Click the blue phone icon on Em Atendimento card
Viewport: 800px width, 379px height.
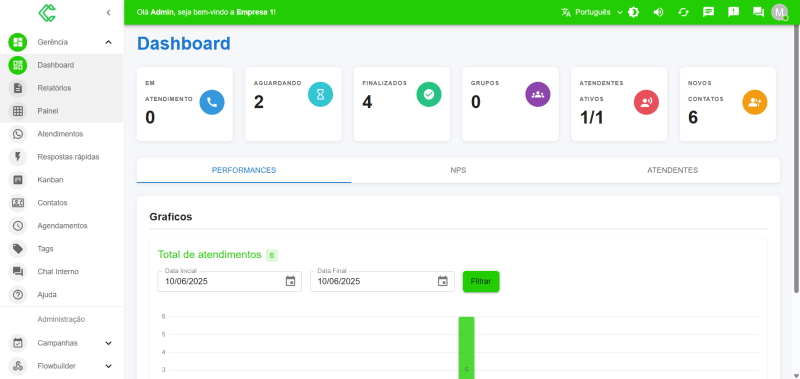coord(212,102)
